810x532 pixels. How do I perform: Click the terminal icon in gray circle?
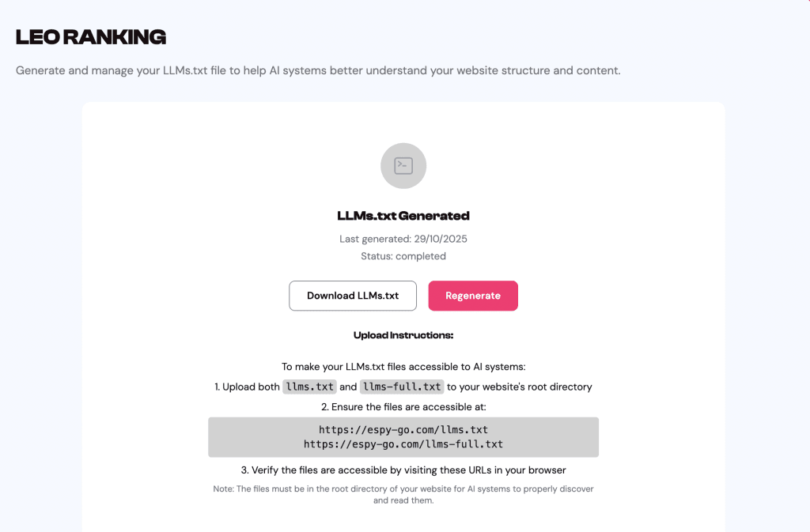pyautogui.click(x=403, y=166)
